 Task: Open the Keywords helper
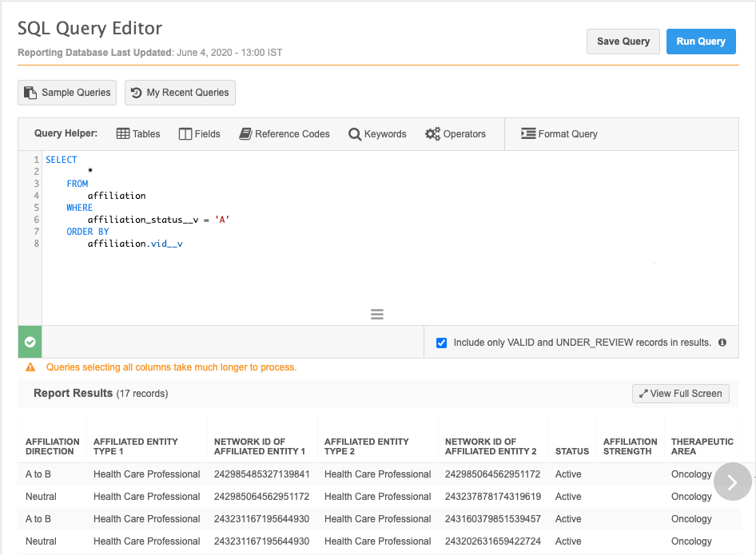coord(377,134)
